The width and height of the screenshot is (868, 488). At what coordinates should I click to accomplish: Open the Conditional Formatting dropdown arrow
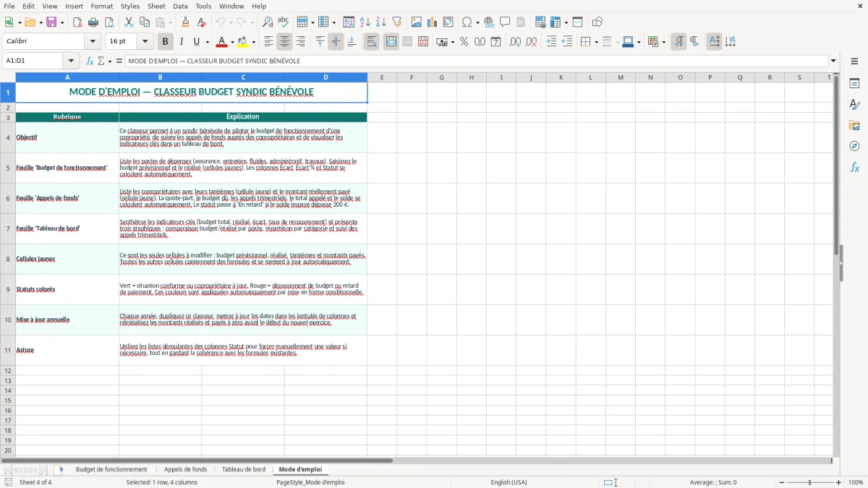coord(663,42)
